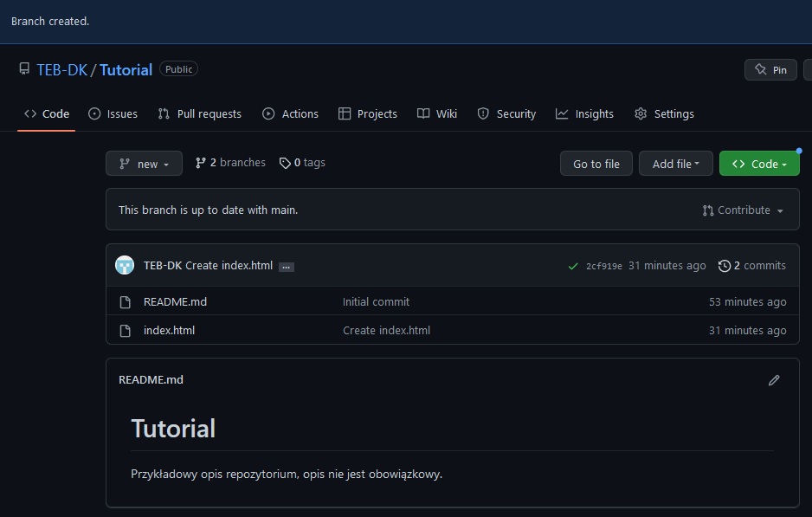
Task: Edit the README with the pencil icon
Action: [x=773, y=380]
